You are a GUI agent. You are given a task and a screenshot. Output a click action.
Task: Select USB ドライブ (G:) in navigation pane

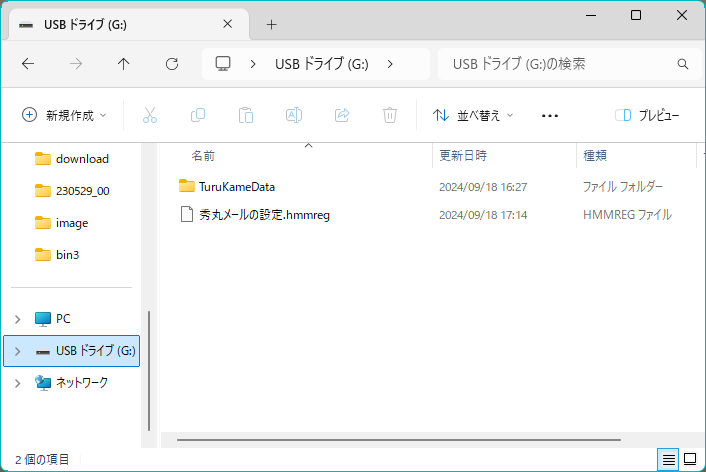(x=72, y=351)
